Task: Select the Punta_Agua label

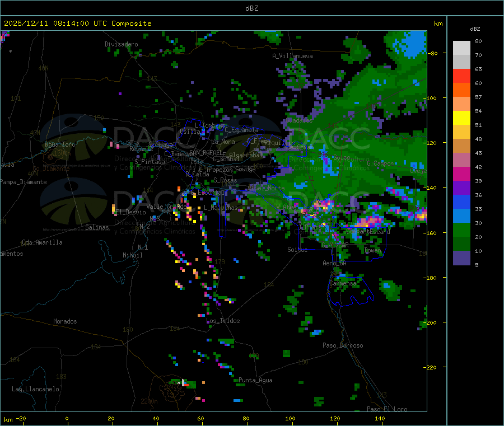Action: click(255, 380)
